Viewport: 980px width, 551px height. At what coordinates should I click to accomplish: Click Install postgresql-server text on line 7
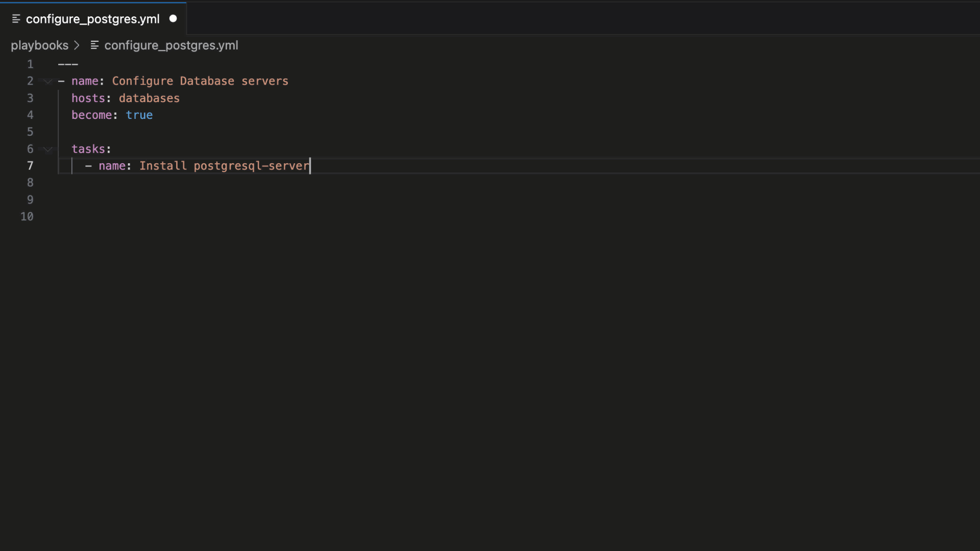tap(223, 165)
